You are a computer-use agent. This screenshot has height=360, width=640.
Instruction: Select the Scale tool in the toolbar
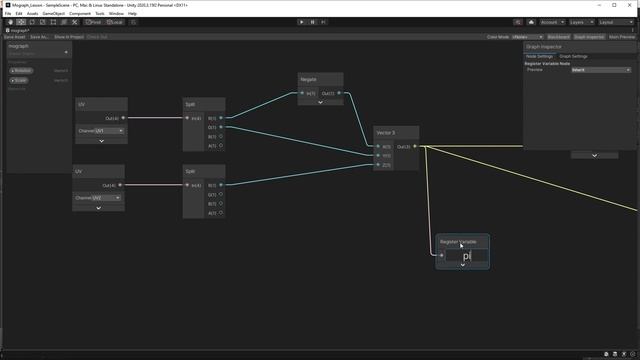click(42, 22)
